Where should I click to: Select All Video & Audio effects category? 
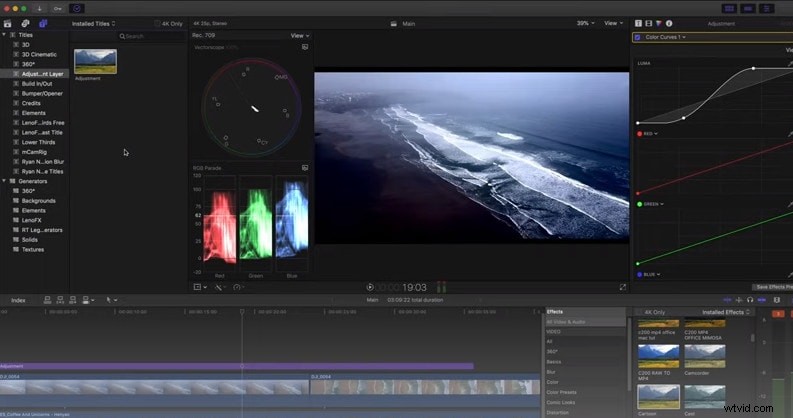pyautogui.click(x=586, y=322)
